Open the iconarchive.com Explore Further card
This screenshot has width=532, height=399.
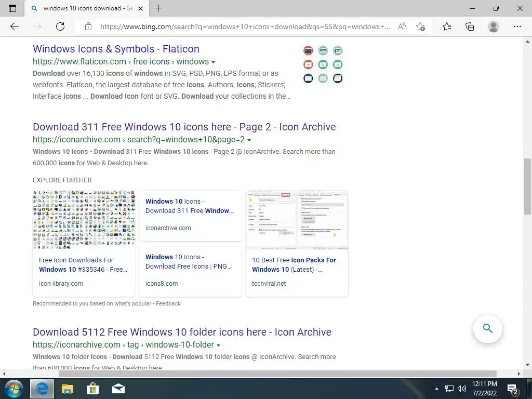(x=190, y=216)
